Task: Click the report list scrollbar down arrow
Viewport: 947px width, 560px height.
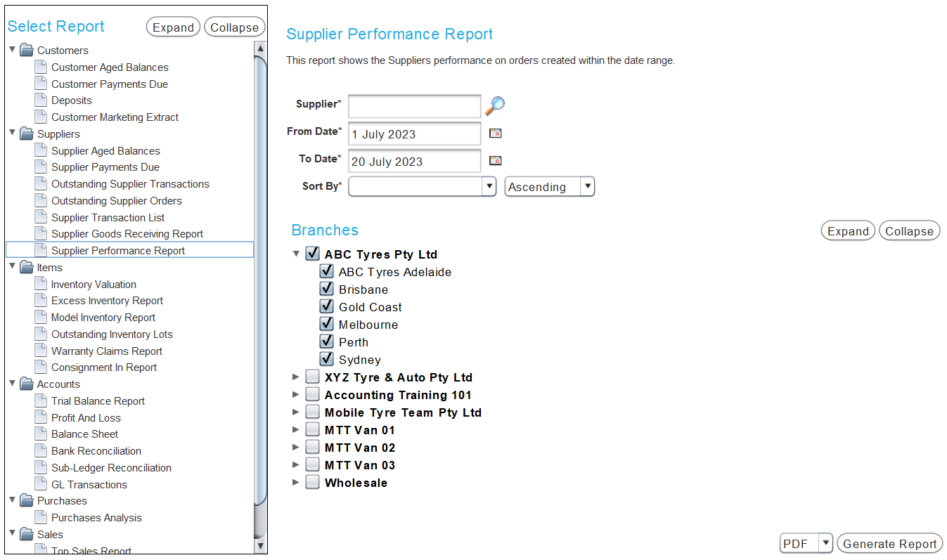Action: pos(260,546)
